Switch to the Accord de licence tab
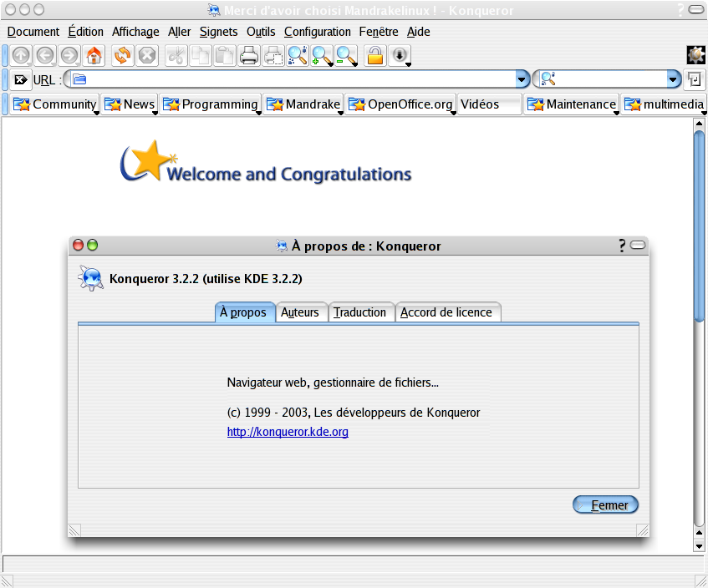708x588 pixels. (x=447, y=312)
